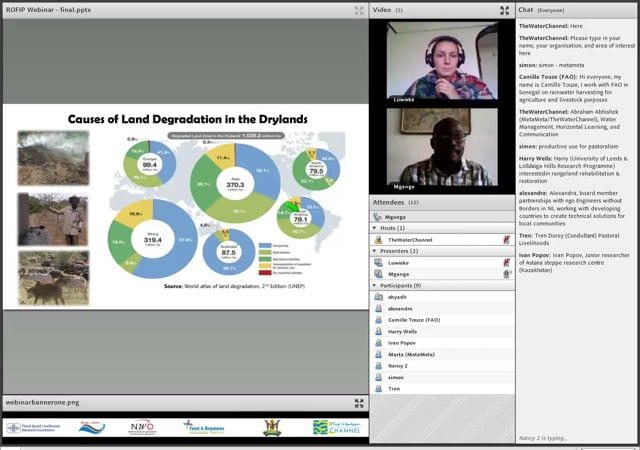Click the coat of arms logo in the banner

pyautogui.click(x=272, y=428)
